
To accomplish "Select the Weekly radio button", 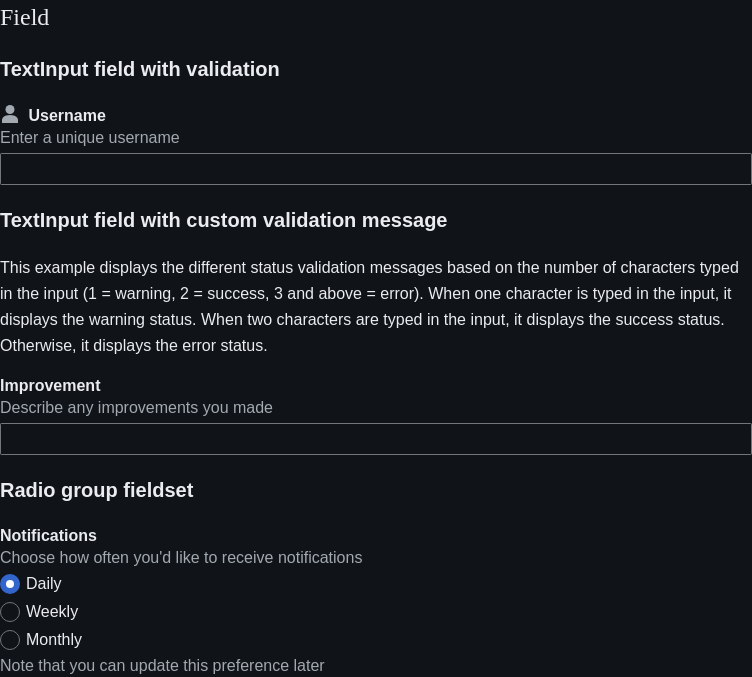I will pyautogui.click(x=10, y=612).
